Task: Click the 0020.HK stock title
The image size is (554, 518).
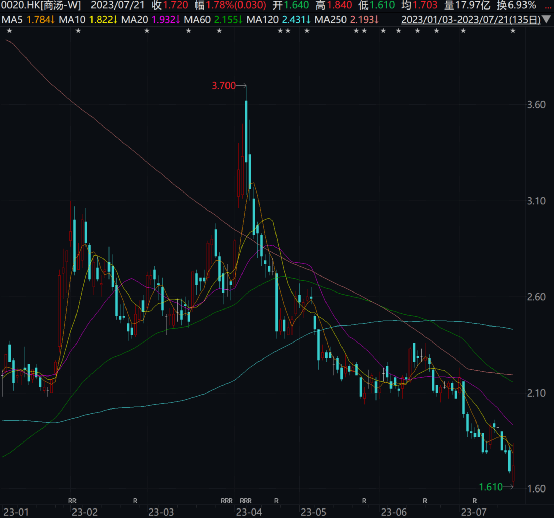Action: 41,5
